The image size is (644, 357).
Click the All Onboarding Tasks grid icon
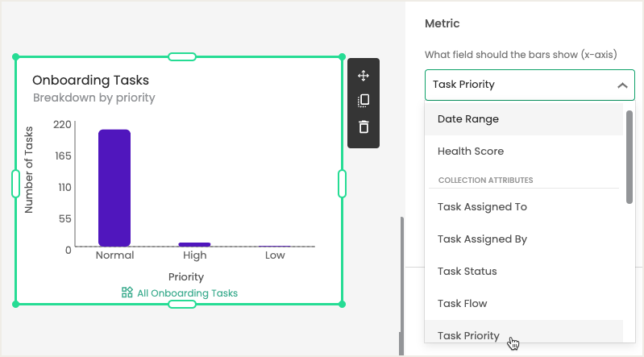tap(127, 293)
